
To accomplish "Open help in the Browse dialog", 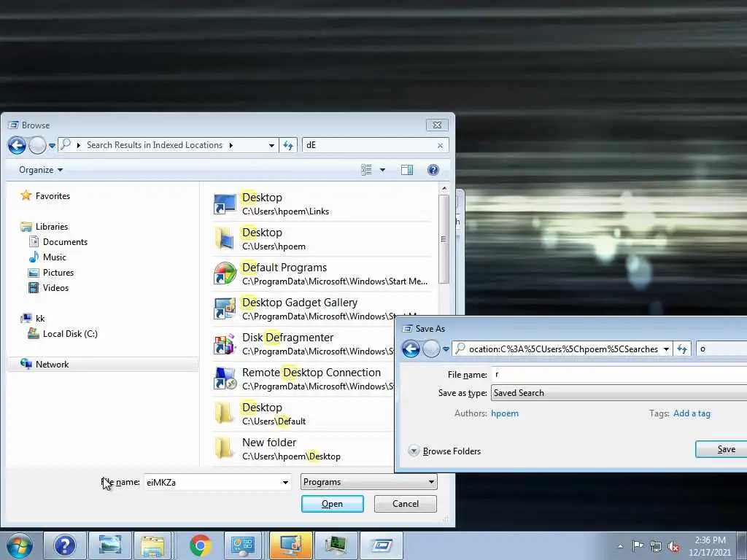I will click(433, 170).
